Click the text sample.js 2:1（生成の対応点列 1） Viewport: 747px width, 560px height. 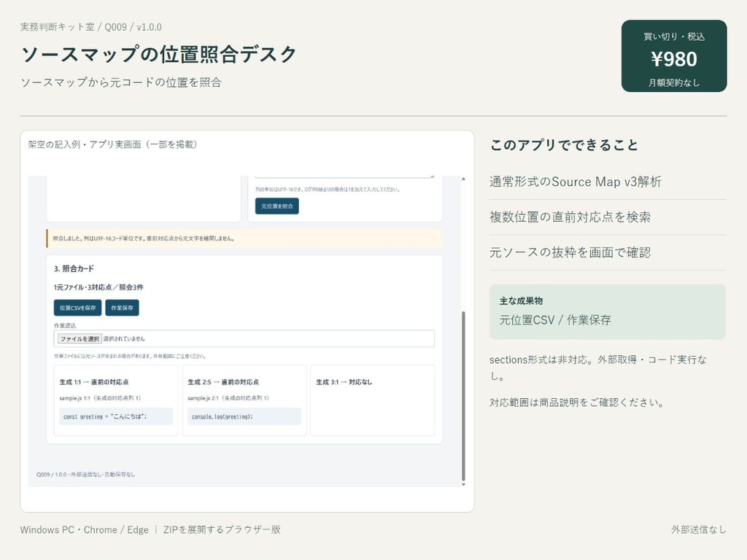228,398
